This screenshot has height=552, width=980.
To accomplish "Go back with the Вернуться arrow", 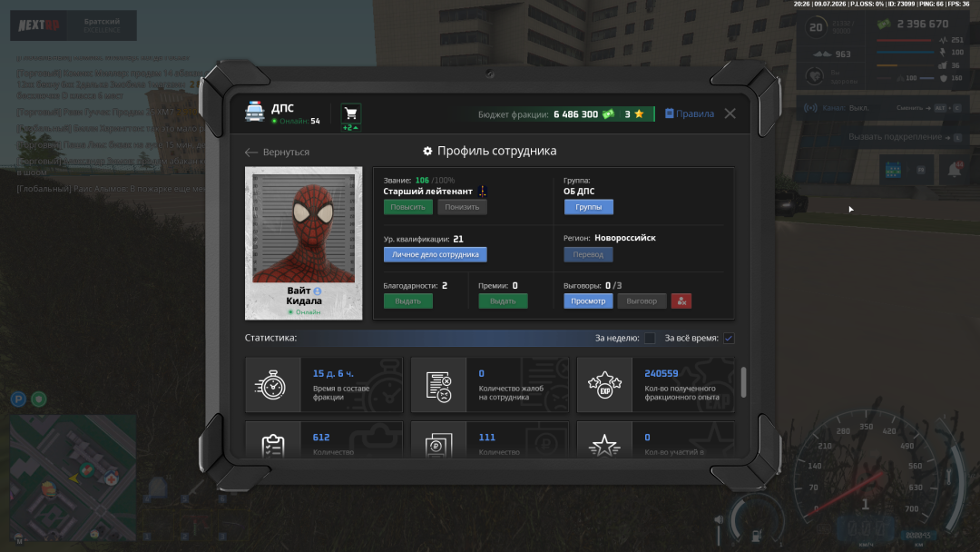I will [x=277, y=152].
